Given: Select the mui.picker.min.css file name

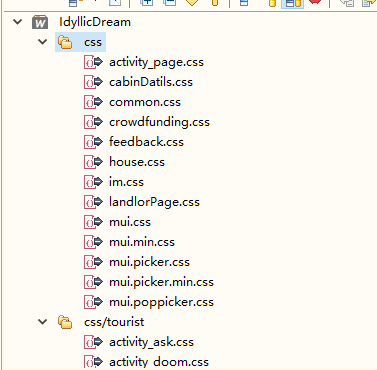Looking at the screenshot, I should [161, 282].
